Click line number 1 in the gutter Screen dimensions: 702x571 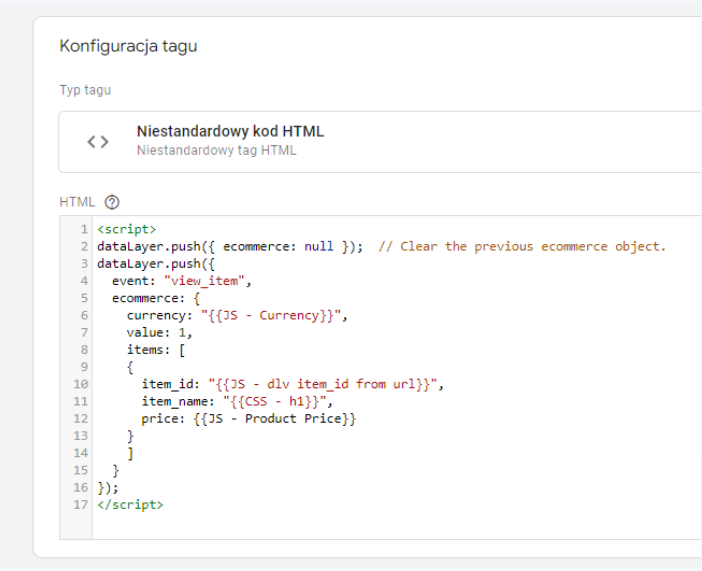click(x=84, y=229)
